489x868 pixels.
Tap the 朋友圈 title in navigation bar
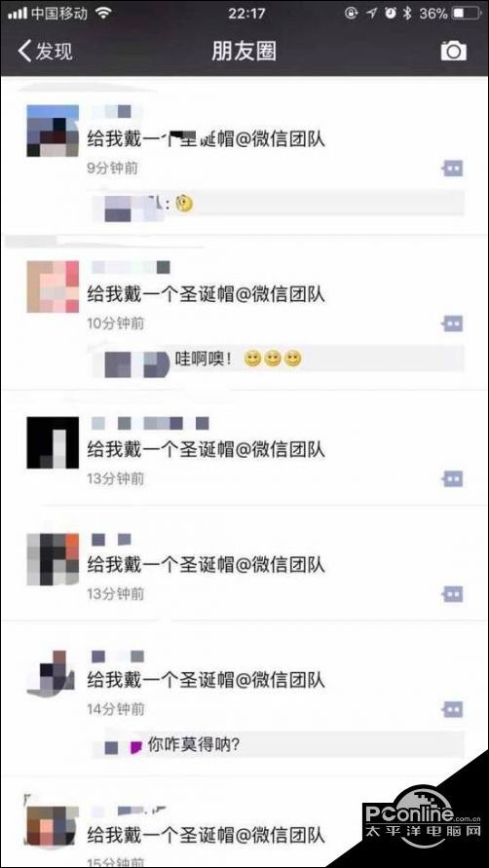[244, 52]
